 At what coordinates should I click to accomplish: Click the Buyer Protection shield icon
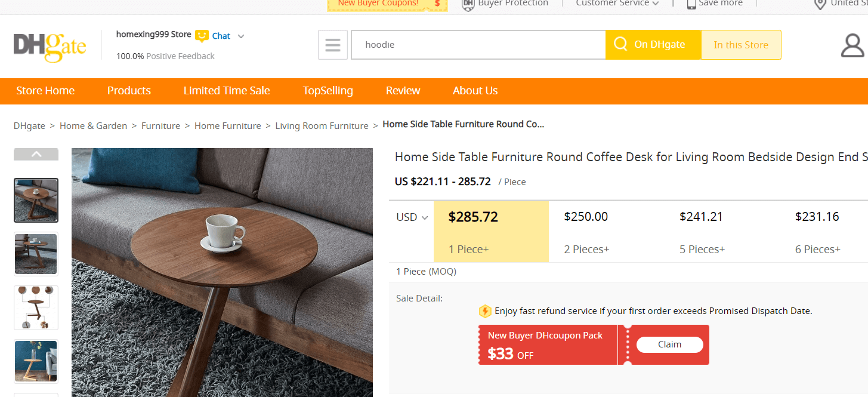[x=469, y=4]
